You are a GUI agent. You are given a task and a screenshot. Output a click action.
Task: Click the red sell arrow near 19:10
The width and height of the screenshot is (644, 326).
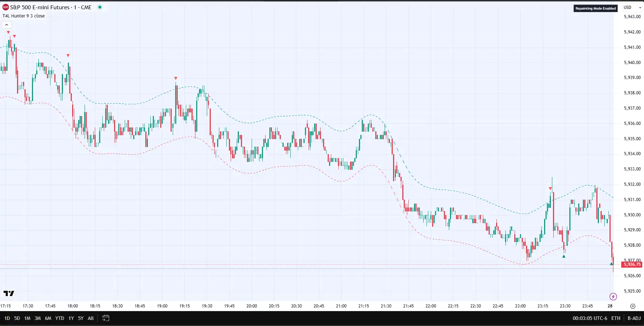coord(176,78)
